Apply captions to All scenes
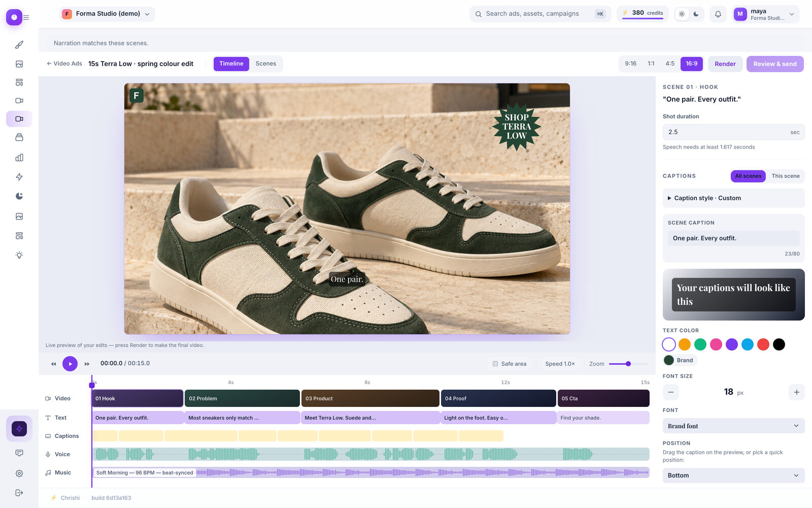The width and height of the screenshot is (812, 508). (x=748, y=176)
